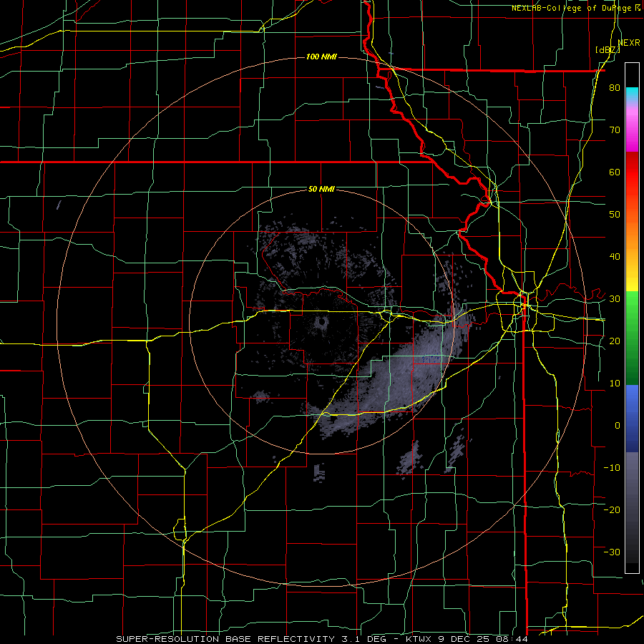Click the -10 dBZ scale value
Screen dimensions: 644x644
(x=612, y=467)
